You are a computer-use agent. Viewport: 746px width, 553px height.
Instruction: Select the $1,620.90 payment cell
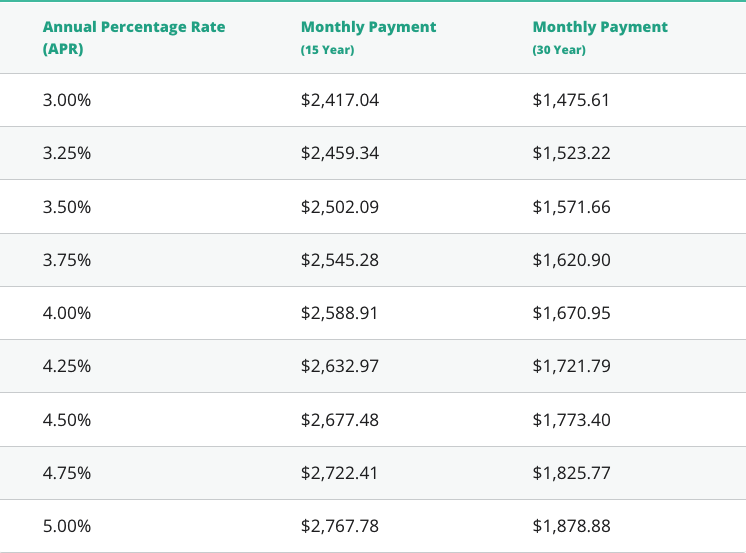(571, 260)
